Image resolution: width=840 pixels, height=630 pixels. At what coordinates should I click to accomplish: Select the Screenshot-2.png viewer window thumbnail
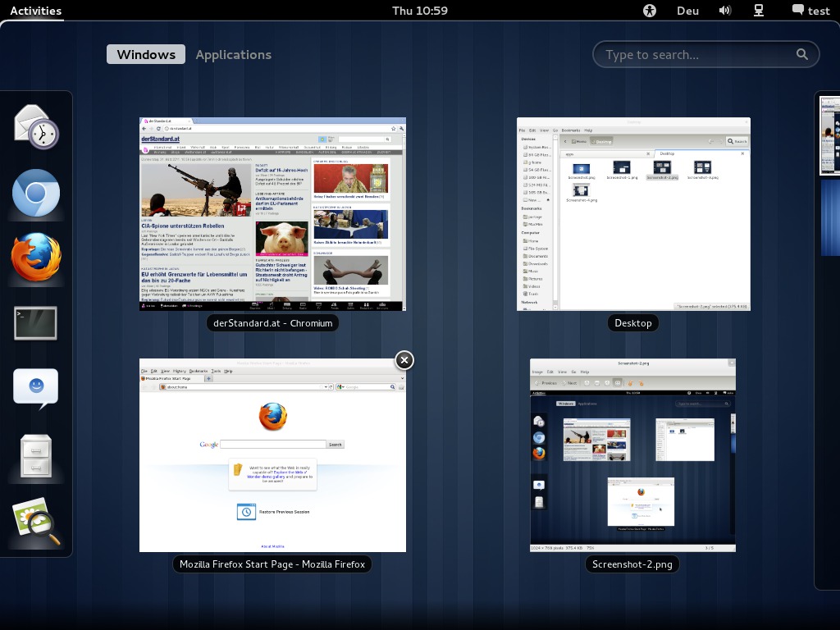pos(632,455)
